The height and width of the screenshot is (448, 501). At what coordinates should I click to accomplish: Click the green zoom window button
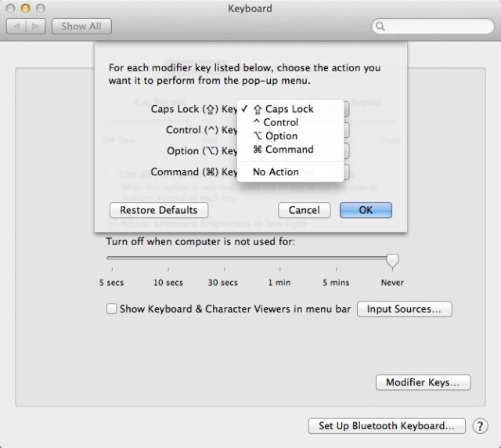pyautogui.click(x=40, y=9)
